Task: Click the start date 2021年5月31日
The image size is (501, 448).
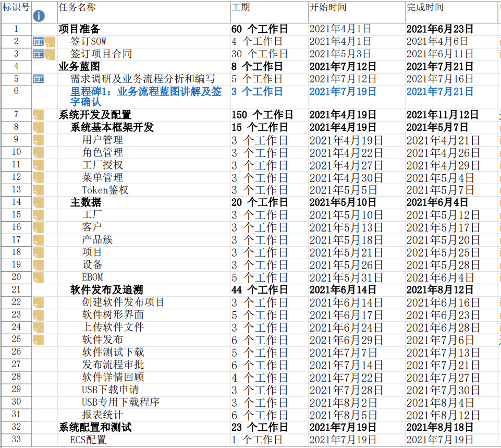Action: [346, 277]
